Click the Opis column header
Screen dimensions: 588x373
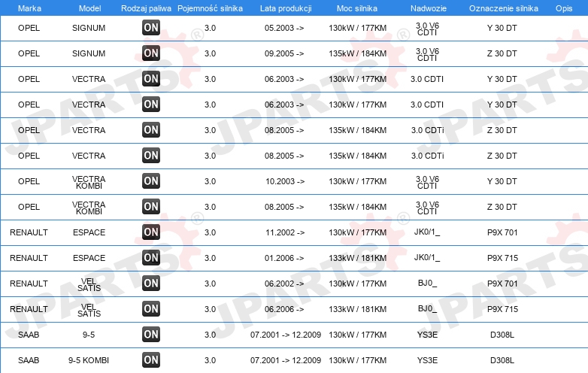click(x=564, y=8)
